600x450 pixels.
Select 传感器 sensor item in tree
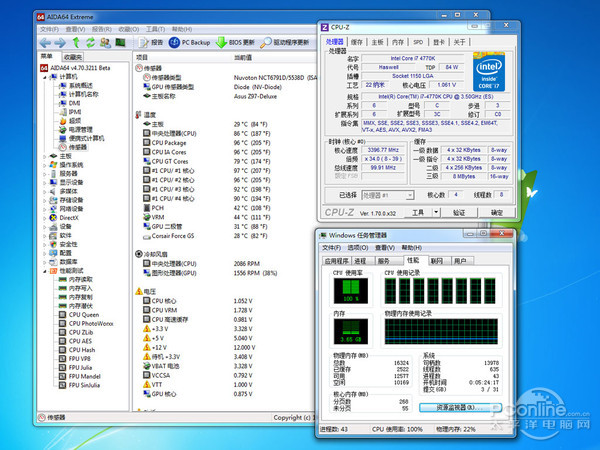point(77,146)
